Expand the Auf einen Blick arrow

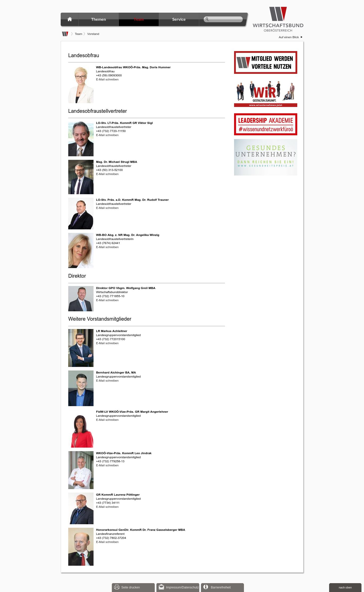coord(302,37)
